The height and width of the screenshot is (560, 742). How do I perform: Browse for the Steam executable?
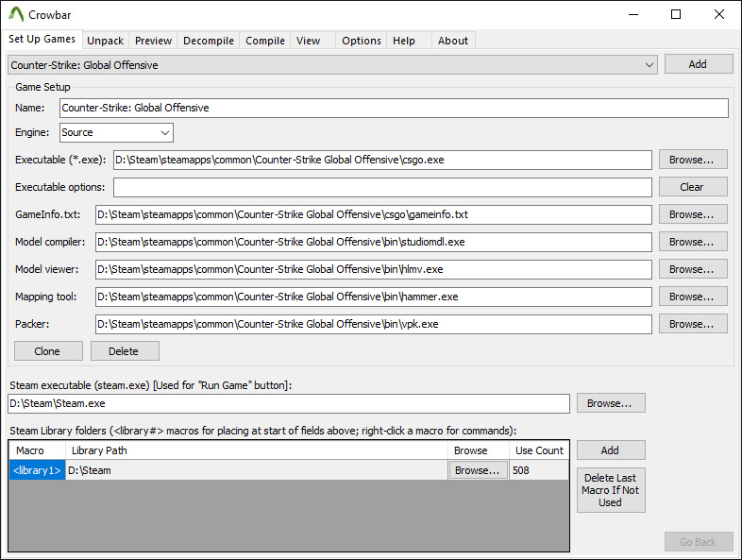tap(611, 403)
